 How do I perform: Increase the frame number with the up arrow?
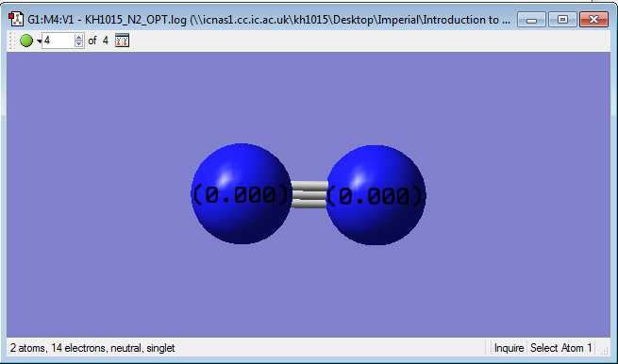point(79,37)
